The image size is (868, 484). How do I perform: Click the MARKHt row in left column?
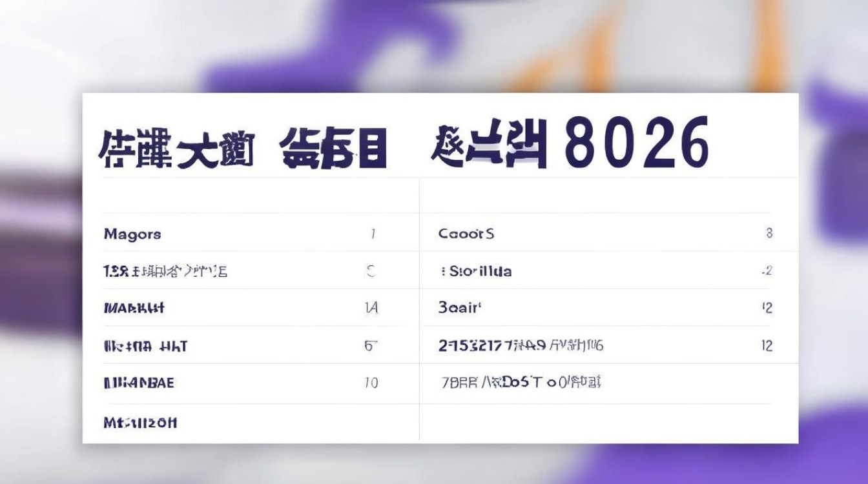(x=136, y=308)
